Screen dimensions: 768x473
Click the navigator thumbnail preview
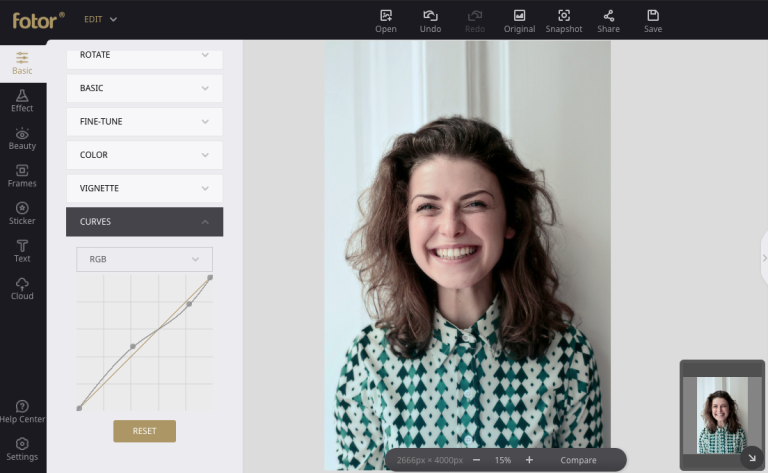(x=722, y=415)
